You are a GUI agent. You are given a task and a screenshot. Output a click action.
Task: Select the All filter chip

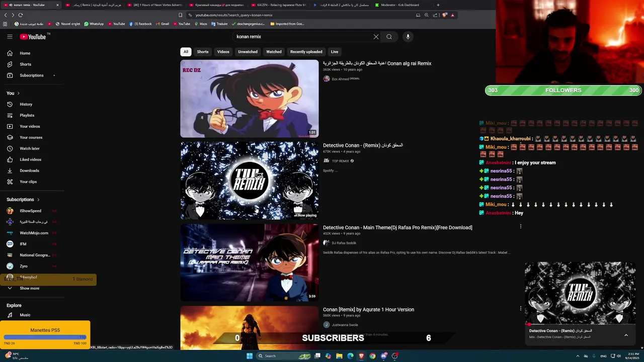coord(186,52)
